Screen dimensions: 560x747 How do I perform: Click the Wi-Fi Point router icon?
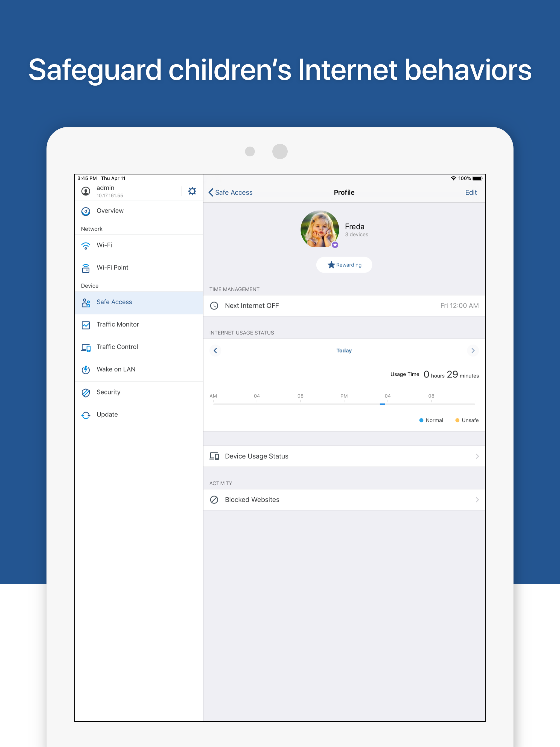pos(86,268)
